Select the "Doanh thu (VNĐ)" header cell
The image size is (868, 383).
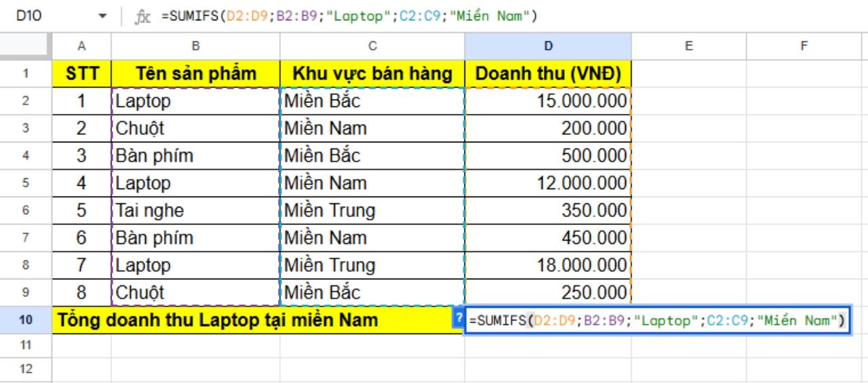click(x=548, y=74)
